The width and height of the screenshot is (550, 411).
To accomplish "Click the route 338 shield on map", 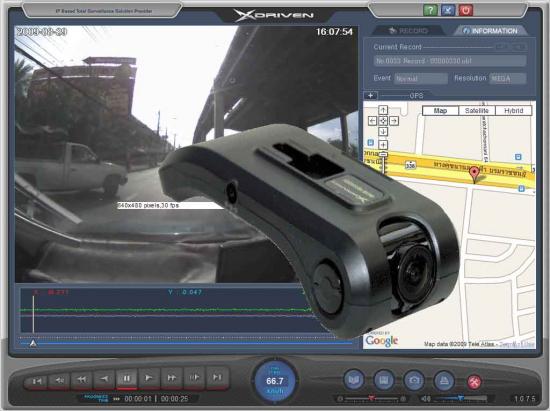I will coord(410,165).
